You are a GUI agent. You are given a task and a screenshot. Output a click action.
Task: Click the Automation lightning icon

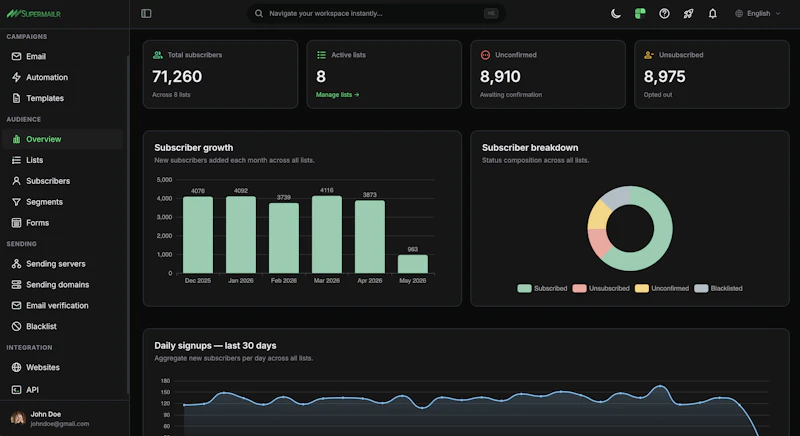[16, 77]
